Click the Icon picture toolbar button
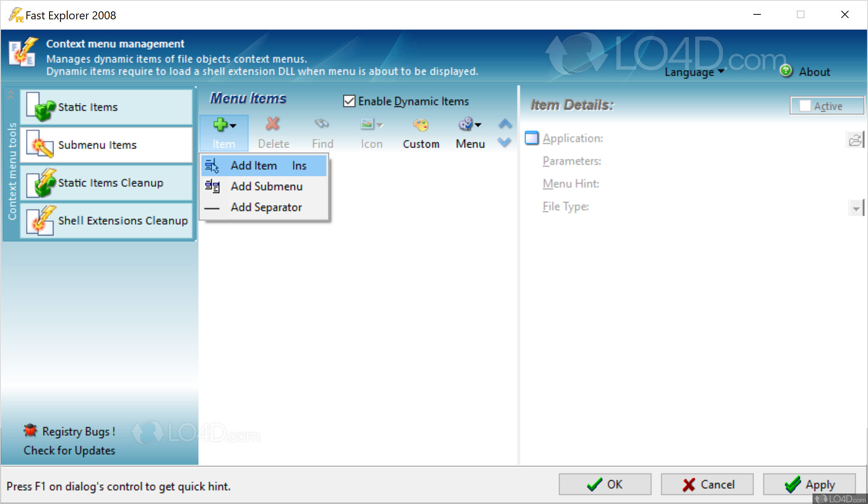868x504 pixels. [372, 133]
